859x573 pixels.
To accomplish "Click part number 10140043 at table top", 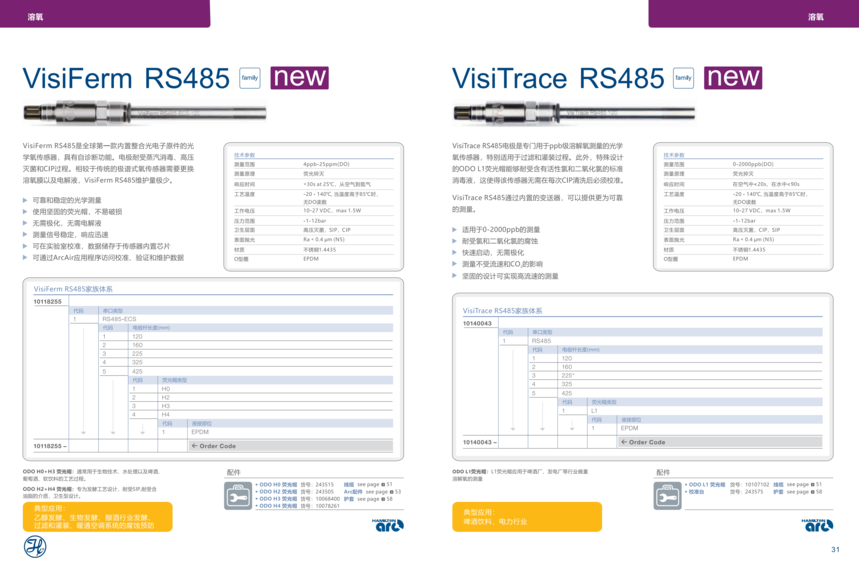I will pos(477,324).
